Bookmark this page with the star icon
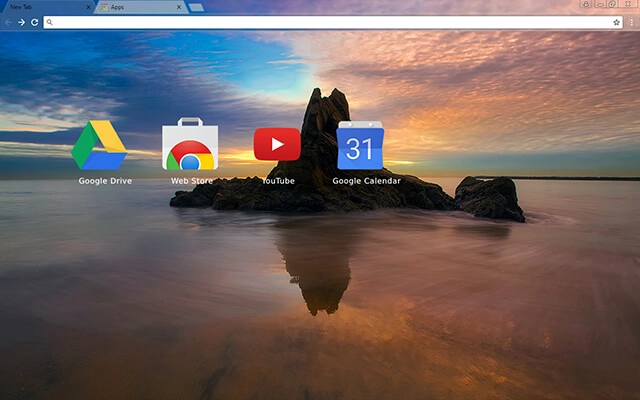The image size is (640, 400). point(616,22)
